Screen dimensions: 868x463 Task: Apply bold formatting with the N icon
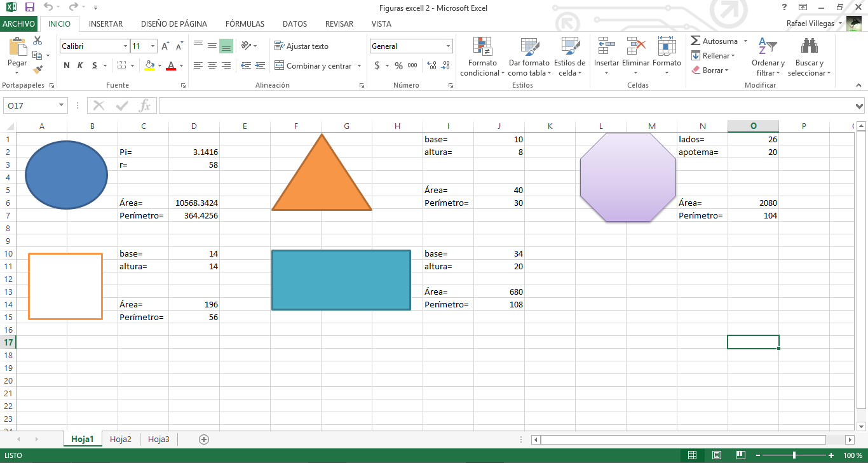pos(65,65)
